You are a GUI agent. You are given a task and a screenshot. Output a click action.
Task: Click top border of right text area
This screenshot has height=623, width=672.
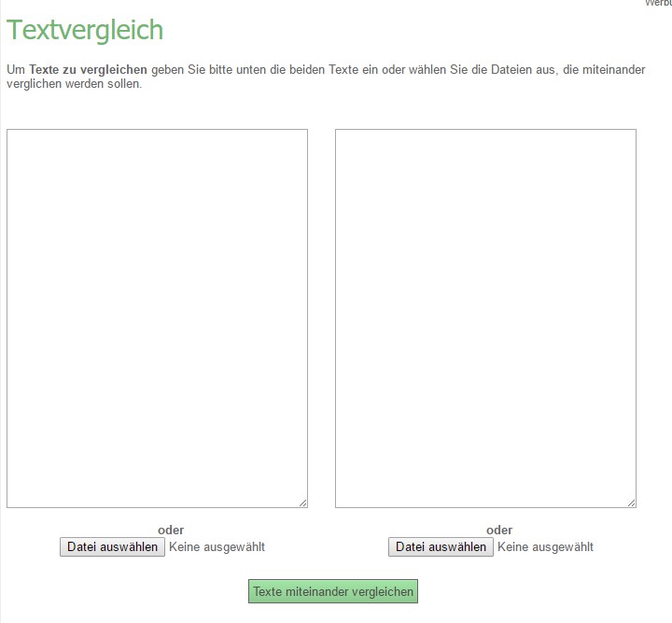click(x=485, y=130)
